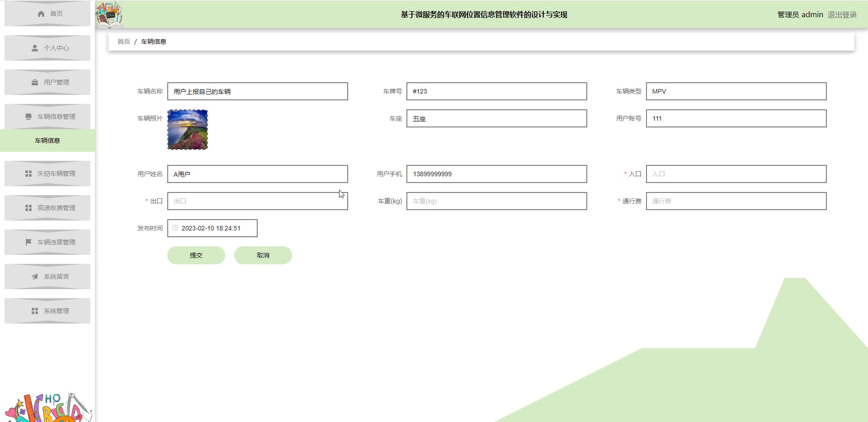Click the 首页 breadcrumb link
Viewport: 868px width, 422px height.
pyautogui.click(x=124, y=42)
